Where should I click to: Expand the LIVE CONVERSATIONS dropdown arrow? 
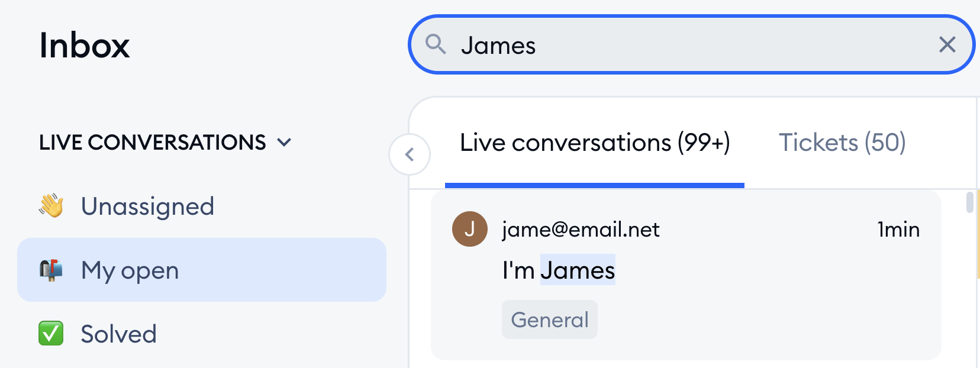tap(285, 142)
